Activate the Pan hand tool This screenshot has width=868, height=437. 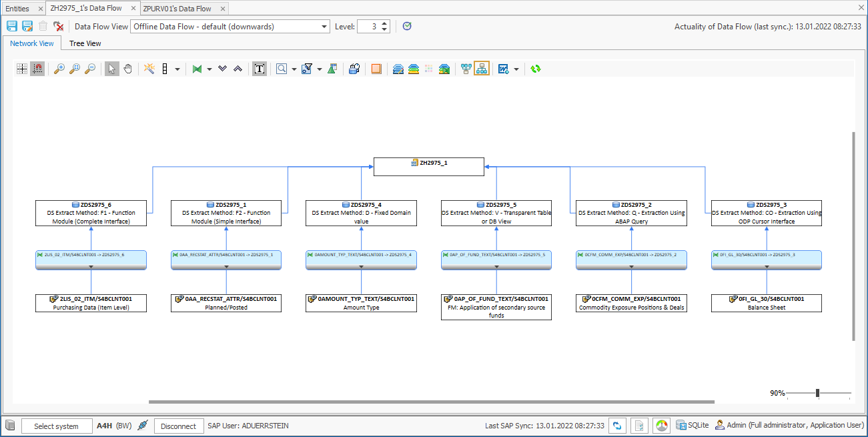(128, 68)
